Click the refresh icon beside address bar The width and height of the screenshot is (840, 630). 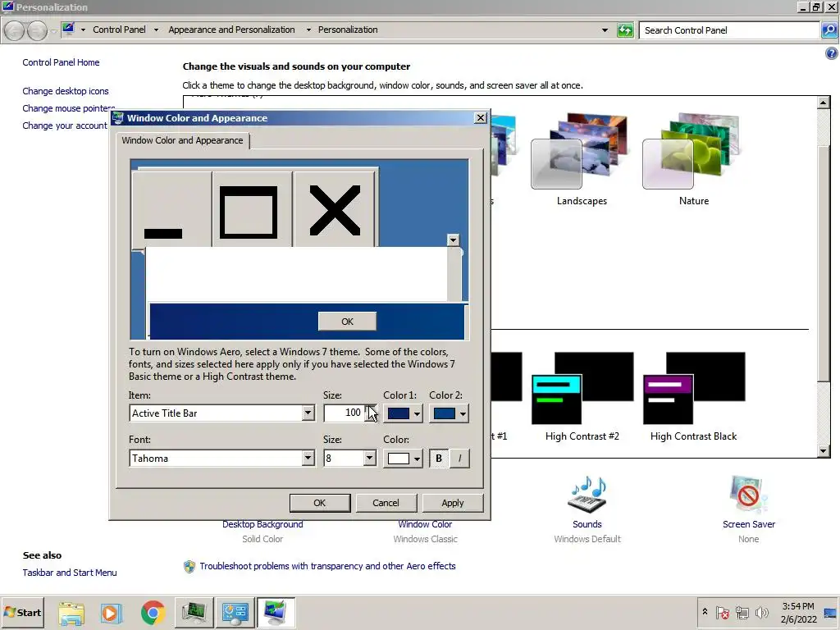click(x=625, y=30)
